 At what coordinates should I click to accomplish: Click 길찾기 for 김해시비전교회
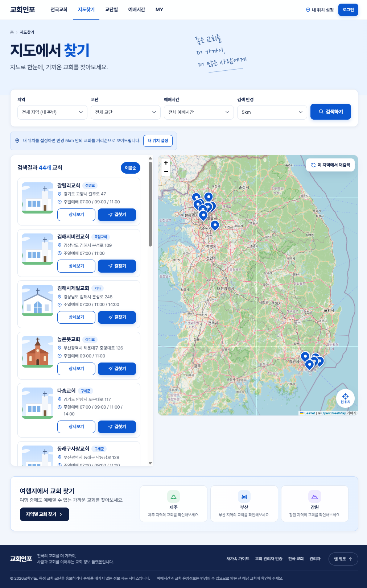(117, 266)
